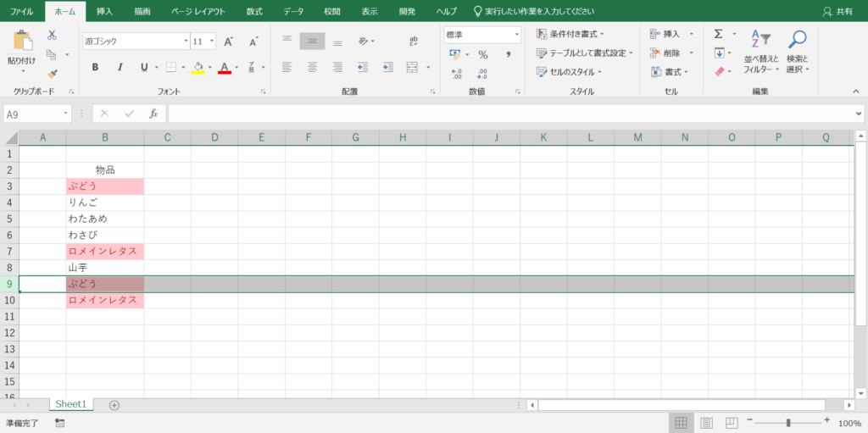This screenshot has width=868, height=433.
Task: Open the 標準 number format dropdown
Action: [x=515, y=35]
